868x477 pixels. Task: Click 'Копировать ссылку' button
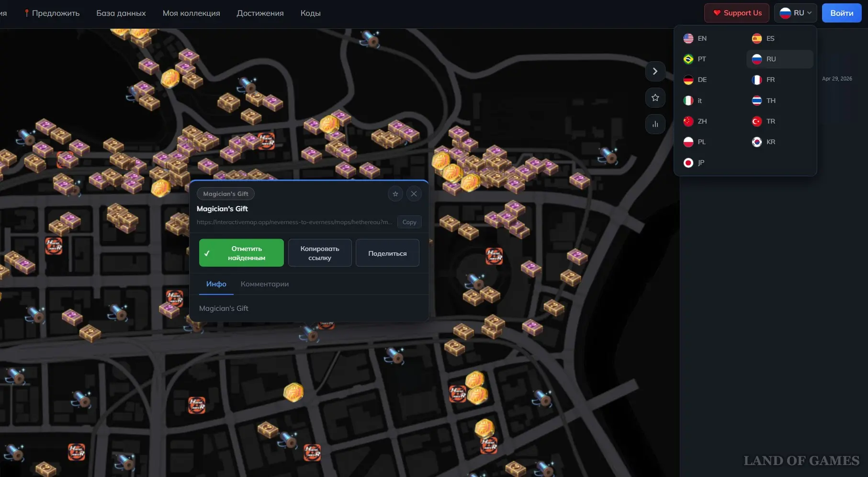coord(320,253)
